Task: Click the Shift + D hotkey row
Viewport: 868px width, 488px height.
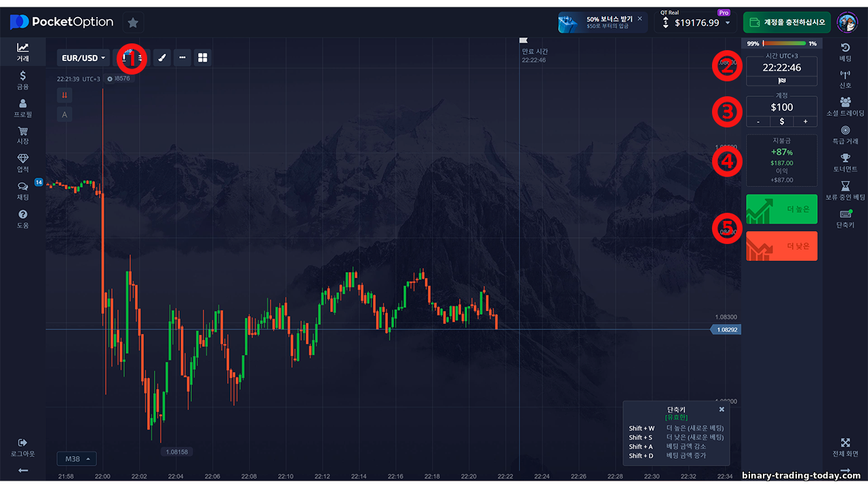Action: [x=676, y=455]
